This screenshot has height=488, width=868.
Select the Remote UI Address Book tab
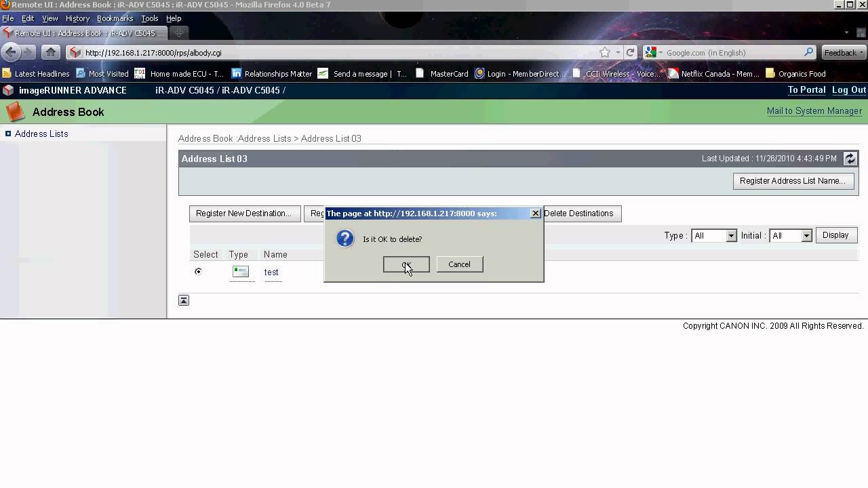click(x=84, y=33)
